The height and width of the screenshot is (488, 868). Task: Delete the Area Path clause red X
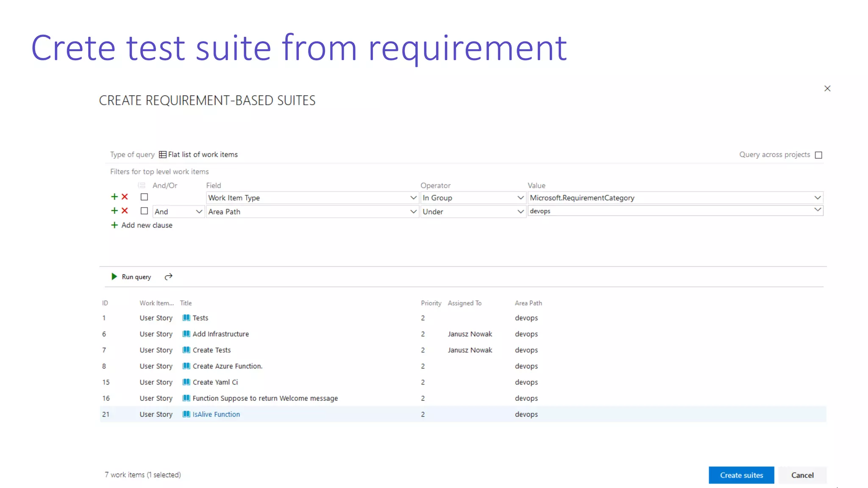[x=125, y=211]
